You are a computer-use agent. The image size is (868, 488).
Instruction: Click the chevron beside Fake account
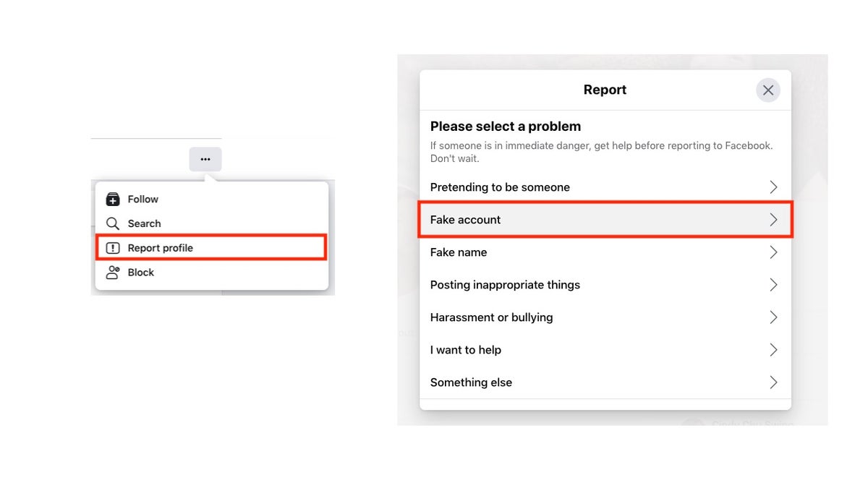click(x=773, y=219)
